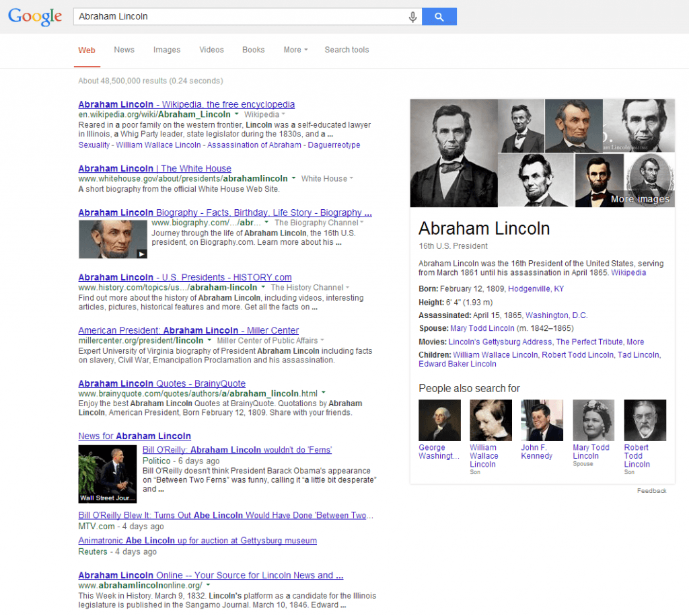This screenshot has width=689, height=616.
Task: Open the Miller Center result title
Action: coord(188,330)
